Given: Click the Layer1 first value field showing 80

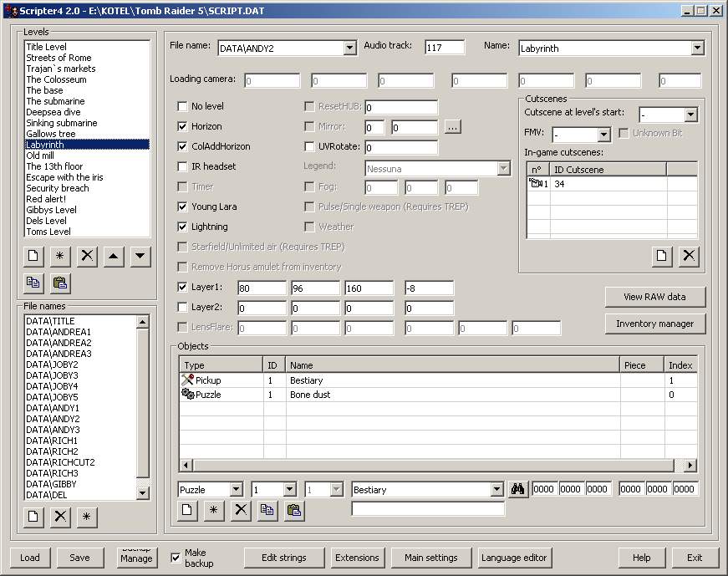Looking at the screenshot, I should (x=262, y=288).
